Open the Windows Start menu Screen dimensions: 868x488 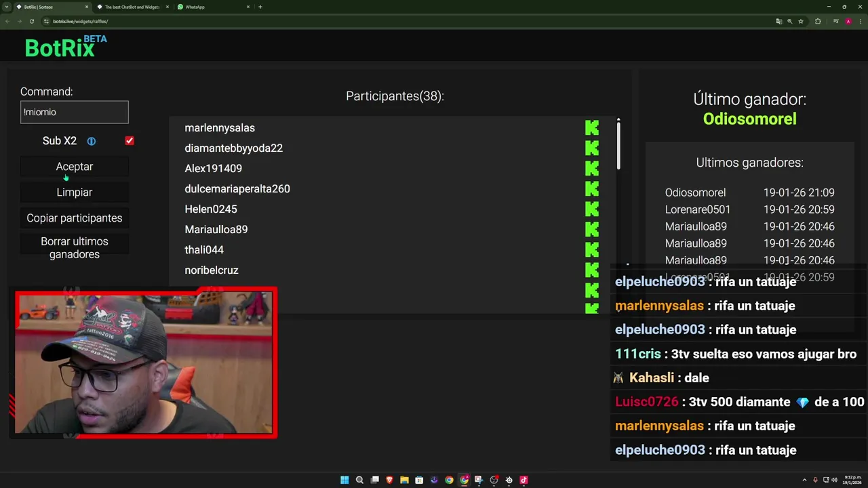(x=344, y=480)
